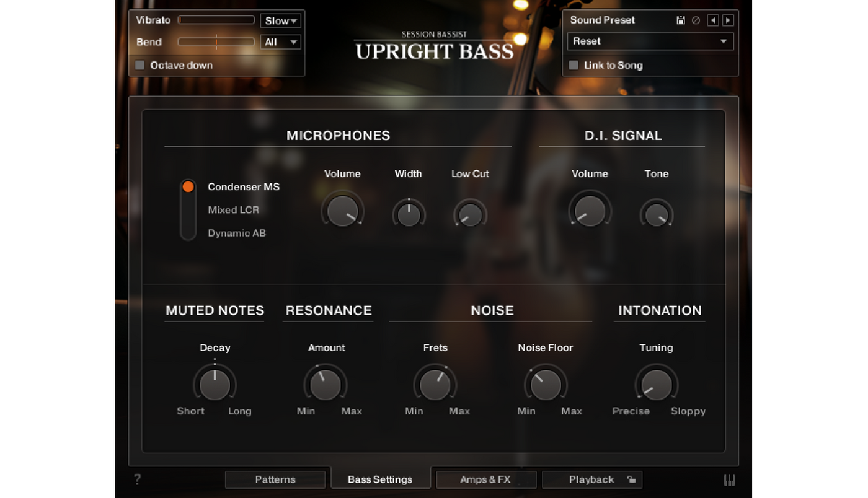Click the Microphones Volume knob
Image resolution: width=868 pixels, height=498 pixels.
coord(342,211)
